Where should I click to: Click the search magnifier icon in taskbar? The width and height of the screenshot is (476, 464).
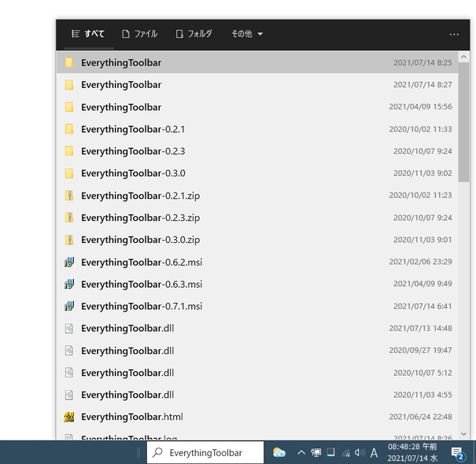[157, 452]
